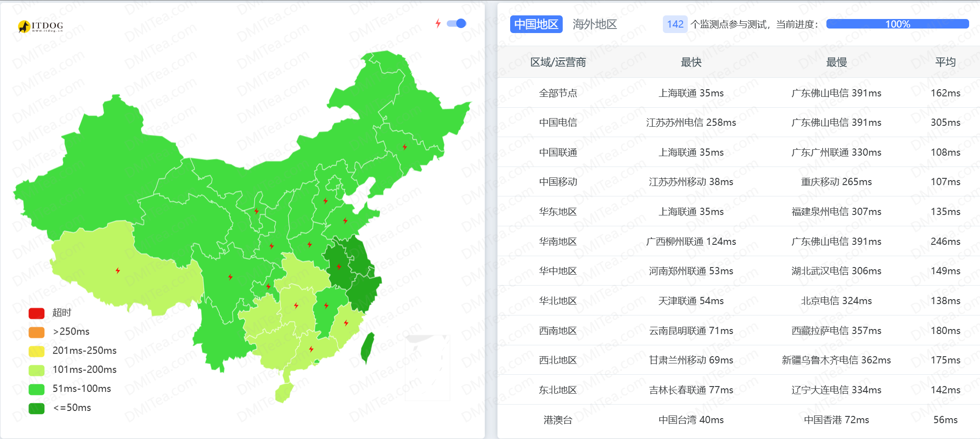Image resolution: width=980 pixels, height=439 pixels.
Task: Click the 北京电信 324ms cell
Action: (836, 301)
